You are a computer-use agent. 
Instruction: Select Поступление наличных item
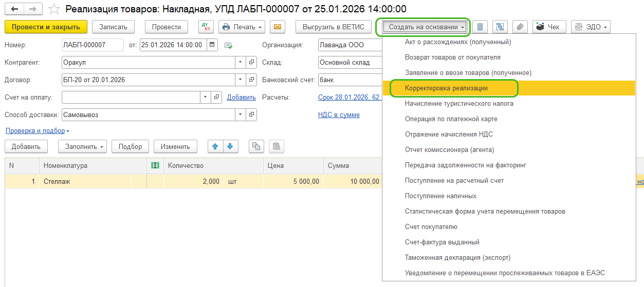coord(509,196)
